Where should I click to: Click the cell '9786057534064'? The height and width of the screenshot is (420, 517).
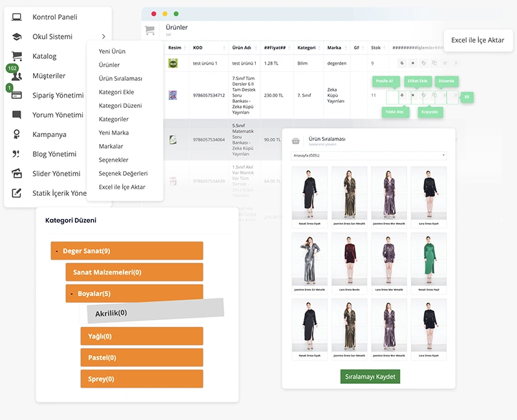point(209,140)
